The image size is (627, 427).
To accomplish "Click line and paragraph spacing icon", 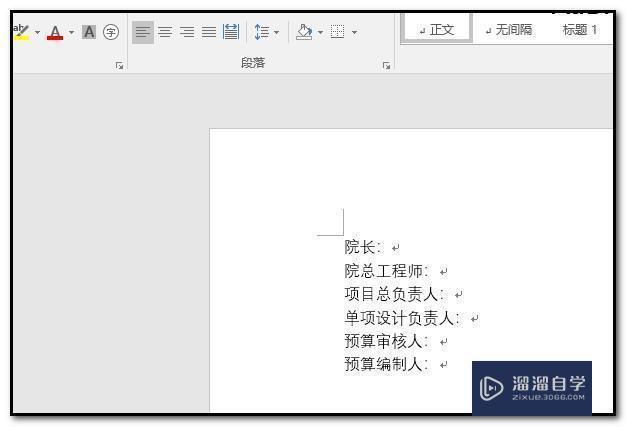I will 262,32.
